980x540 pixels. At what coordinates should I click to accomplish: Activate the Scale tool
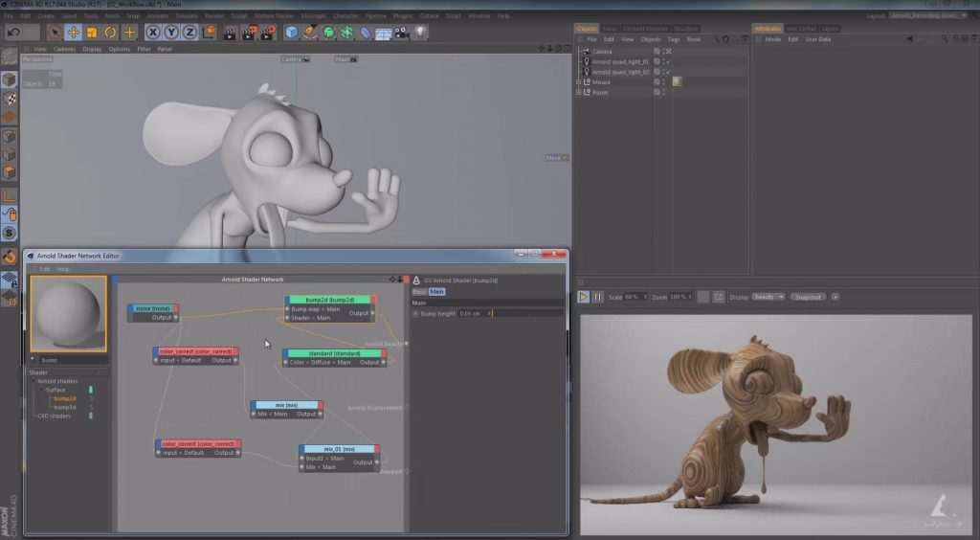click(x=92, y=32)
